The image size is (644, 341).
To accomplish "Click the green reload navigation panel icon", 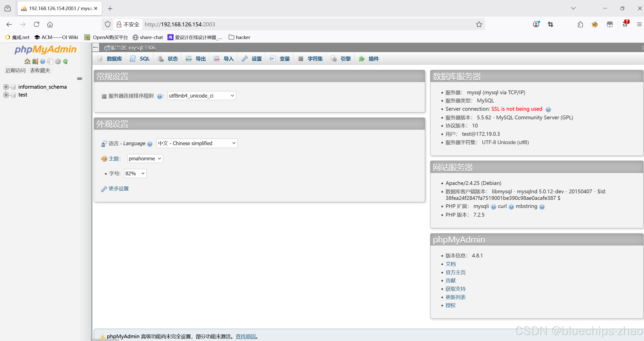I will coord(65,61).
